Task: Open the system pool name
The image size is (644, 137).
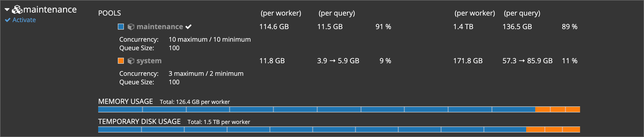Action: (149, 61)
